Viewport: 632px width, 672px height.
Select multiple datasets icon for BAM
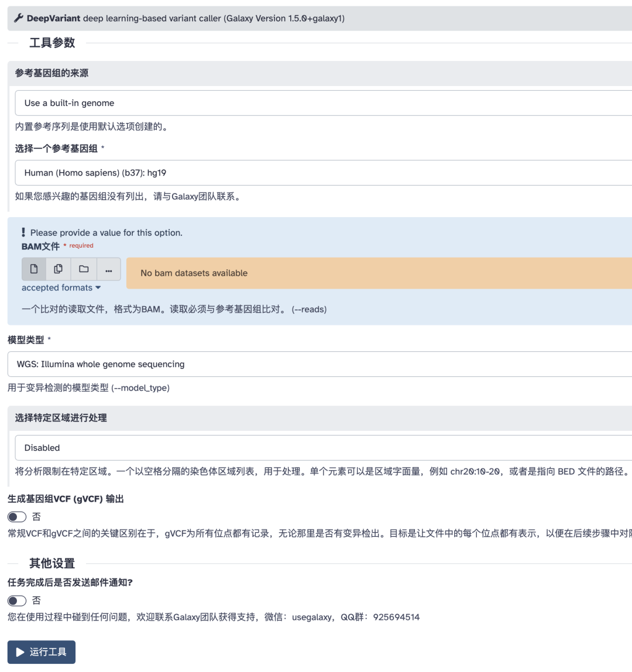click(59, 269)
